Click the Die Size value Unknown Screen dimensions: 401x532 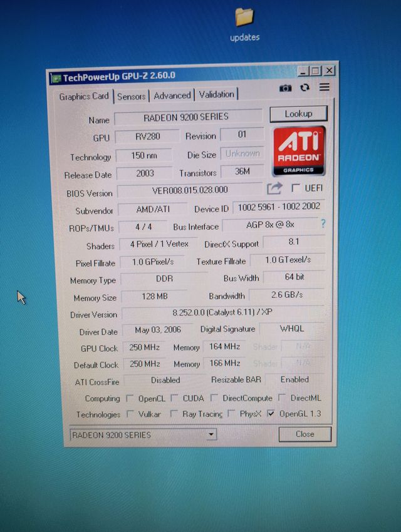click(x=242, y=153)
